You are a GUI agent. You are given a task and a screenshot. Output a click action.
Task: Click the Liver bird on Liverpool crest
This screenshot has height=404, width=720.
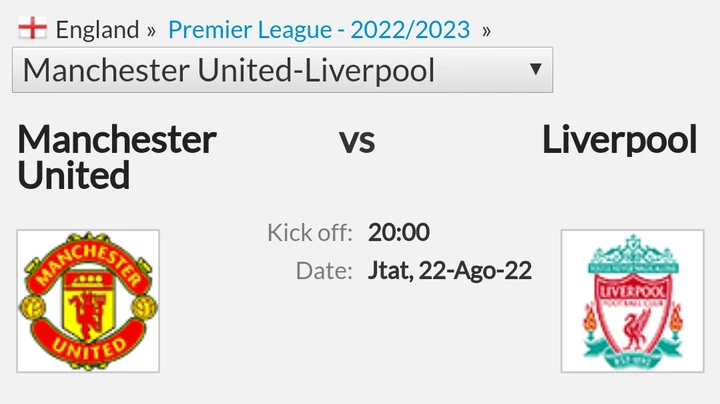coord(632,323)
